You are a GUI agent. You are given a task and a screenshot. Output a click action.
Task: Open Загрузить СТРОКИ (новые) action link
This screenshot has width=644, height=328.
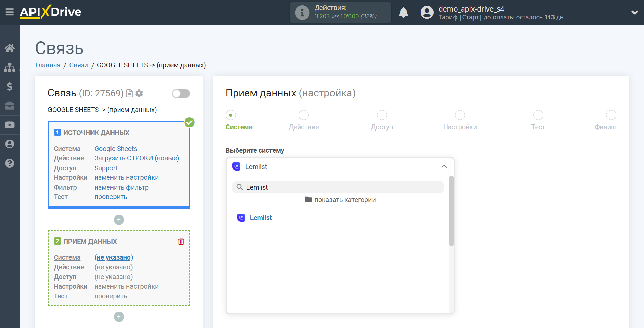137,158
